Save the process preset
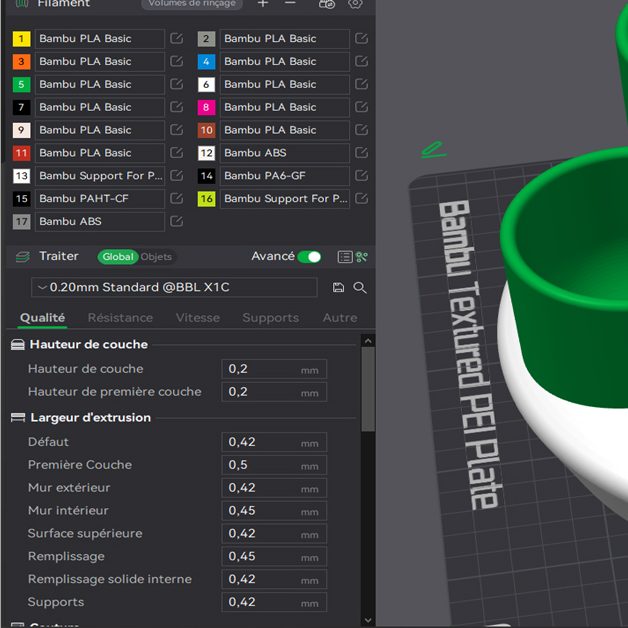This screenshot has height=628, width=628. coord(338,288)
